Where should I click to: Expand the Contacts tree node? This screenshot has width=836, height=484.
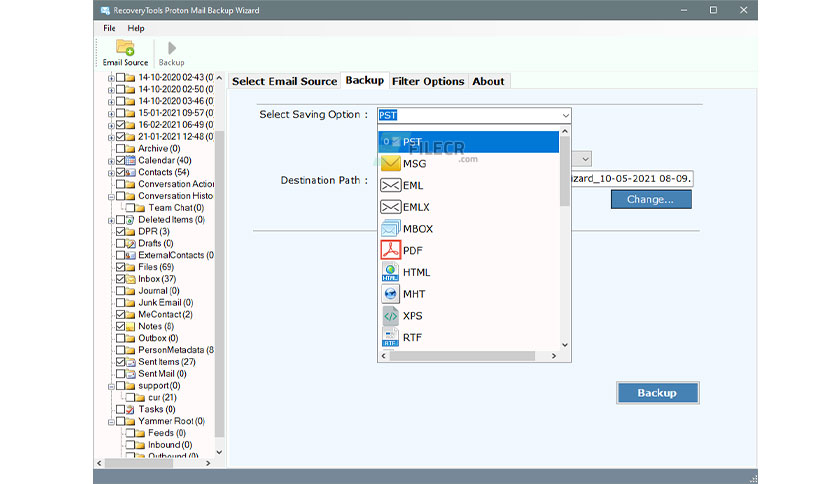[x=111, y=173]
